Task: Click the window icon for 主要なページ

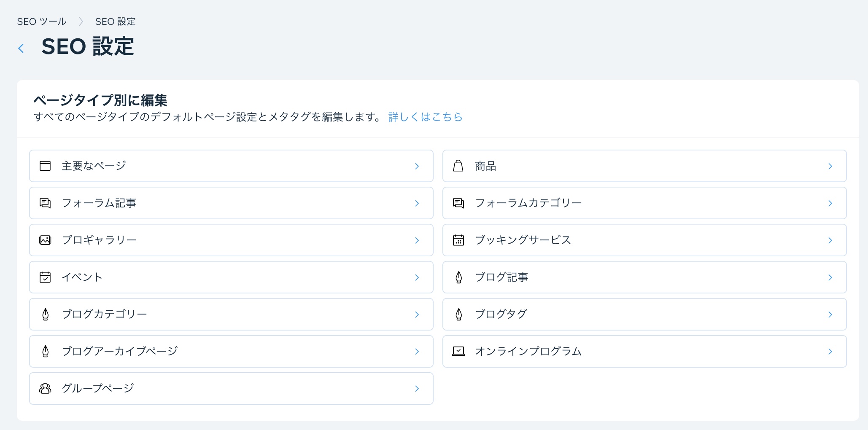Action: 45,166
